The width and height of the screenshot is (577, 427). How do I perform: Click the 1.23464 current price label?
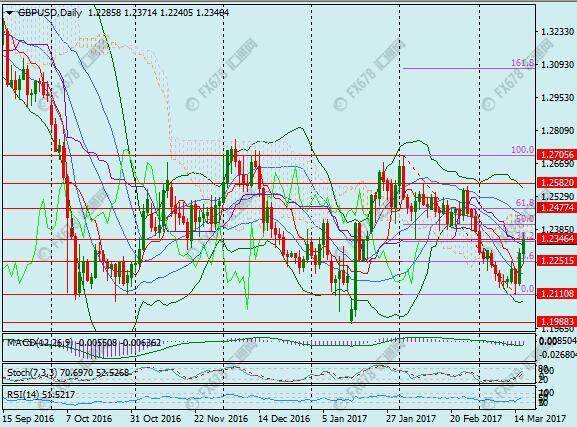point(557,239)
